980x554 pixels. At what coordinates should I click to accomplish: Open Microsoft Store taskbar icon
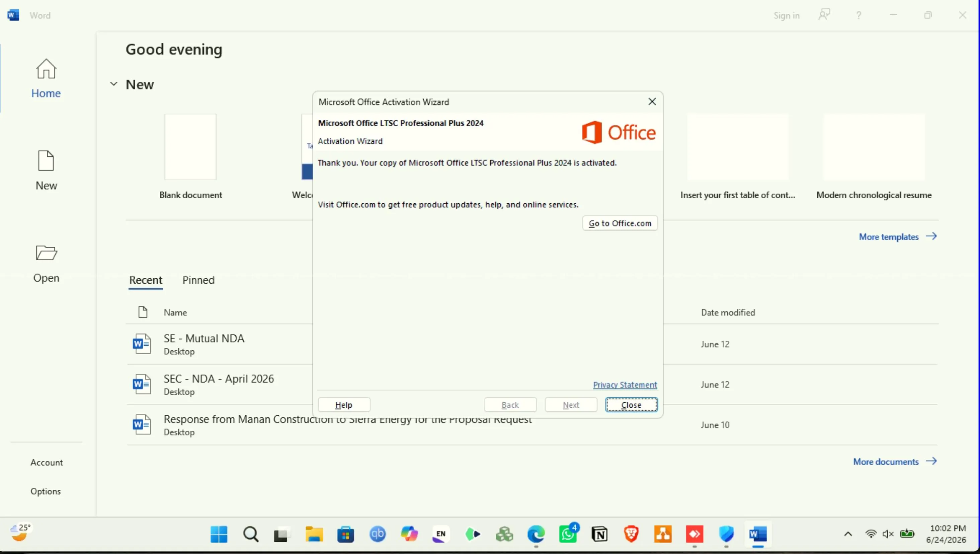[x=345, y=535]
